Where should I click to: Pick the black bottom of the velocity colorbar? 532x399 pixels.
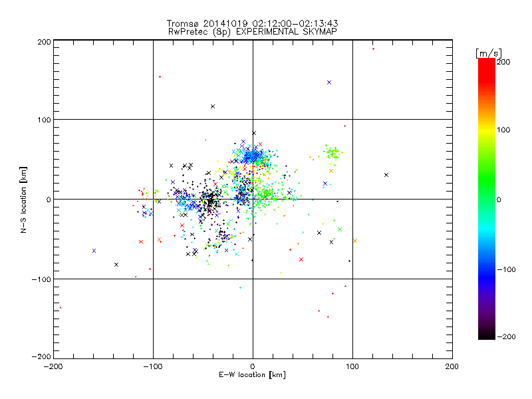(487, 335)
